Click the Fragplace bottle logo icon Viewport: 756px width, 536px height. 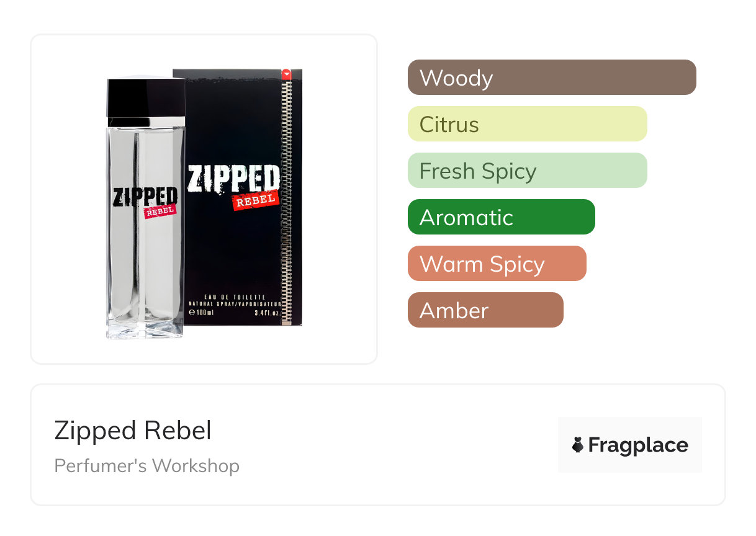tap(578, 445)
